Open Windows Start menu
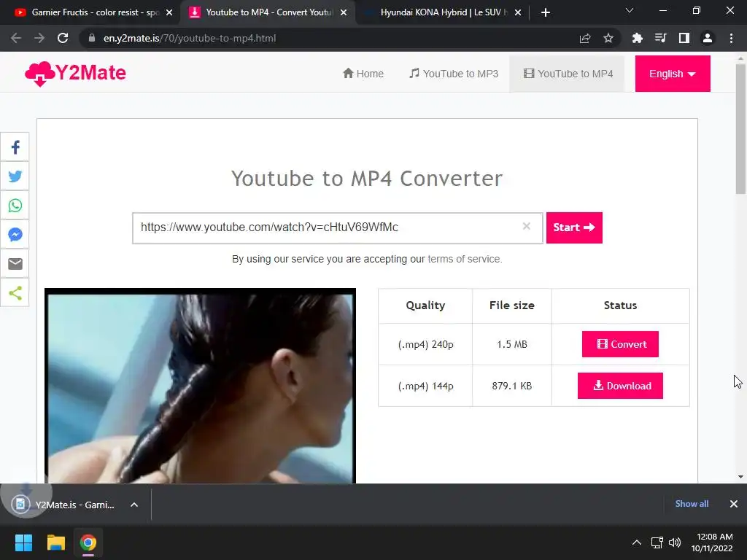The height and width of the screenshot is (560, 747). point(23,542)
